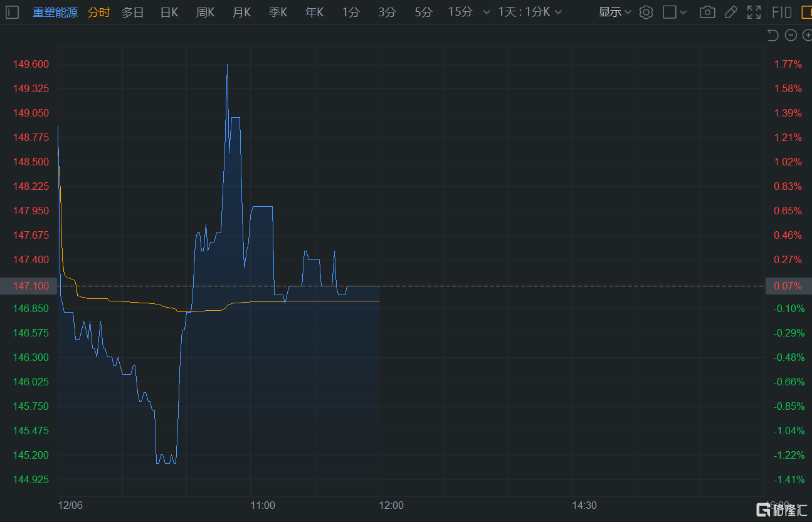Click the 148.500 price axis label
The height and width of the screenshot is (522, 812).
[31, 162]
